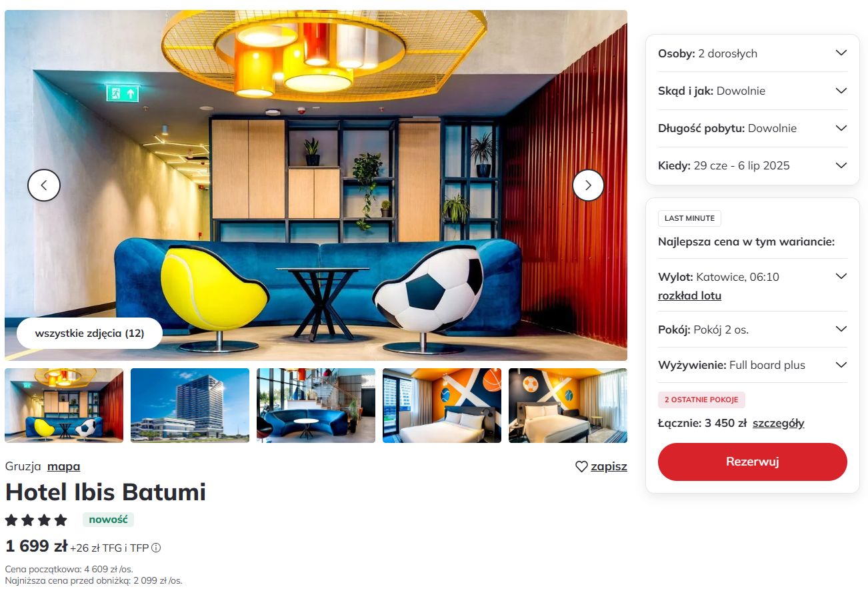The height and width of the screenshot is (593, 868).
Task: Open the rozkład lotu link
Action: (689, 295)
